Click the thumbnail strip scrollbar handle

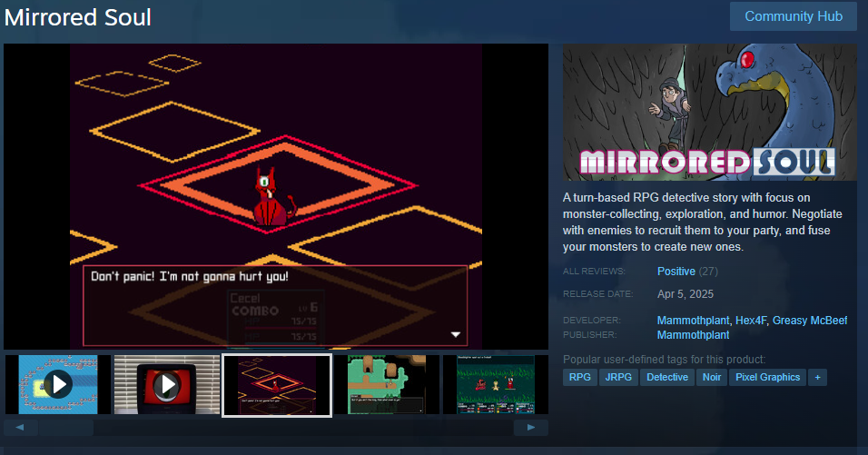point(66,428)
